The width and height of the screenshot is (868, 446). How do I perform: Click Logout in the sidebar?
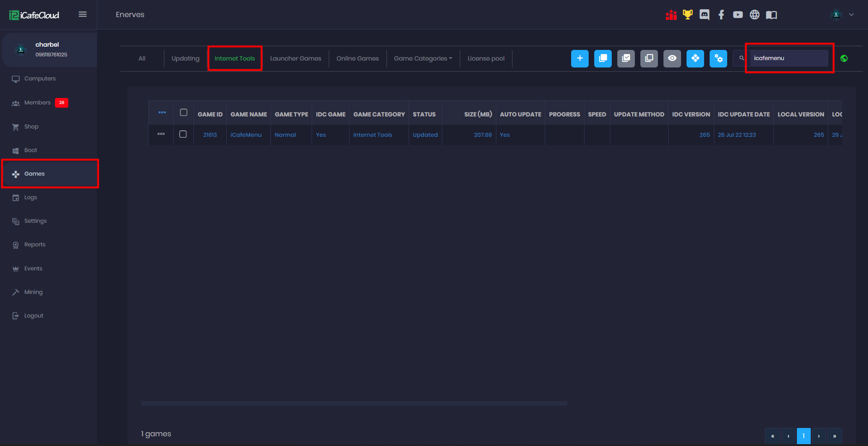click(x=48, y=316)
